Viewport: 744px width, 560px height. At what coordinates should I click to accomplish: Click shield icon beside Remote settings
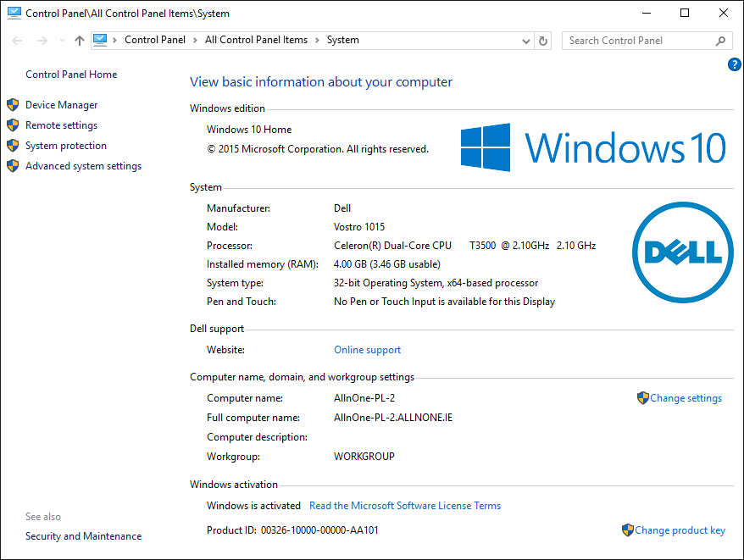pyautogui.click(x=13, y=125)
